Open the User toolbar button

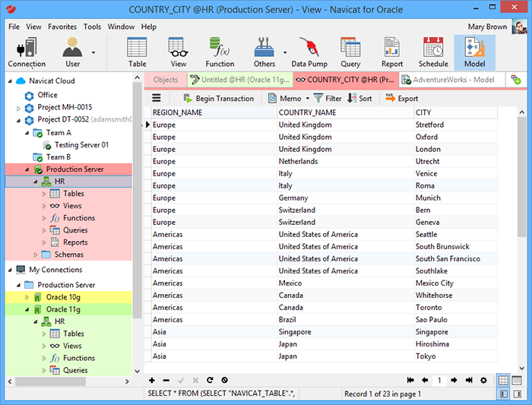click(72, 52)
